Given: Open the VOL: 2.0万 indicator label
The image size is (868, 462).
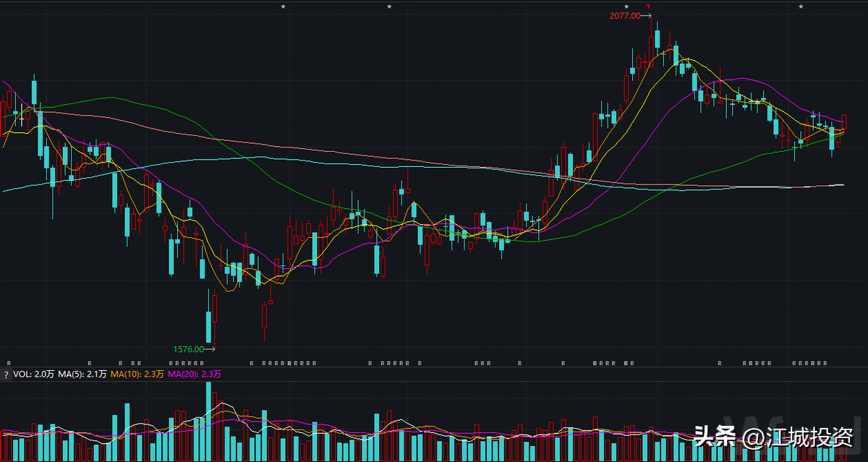Looking at the screenshot, I should click(34, 375).
